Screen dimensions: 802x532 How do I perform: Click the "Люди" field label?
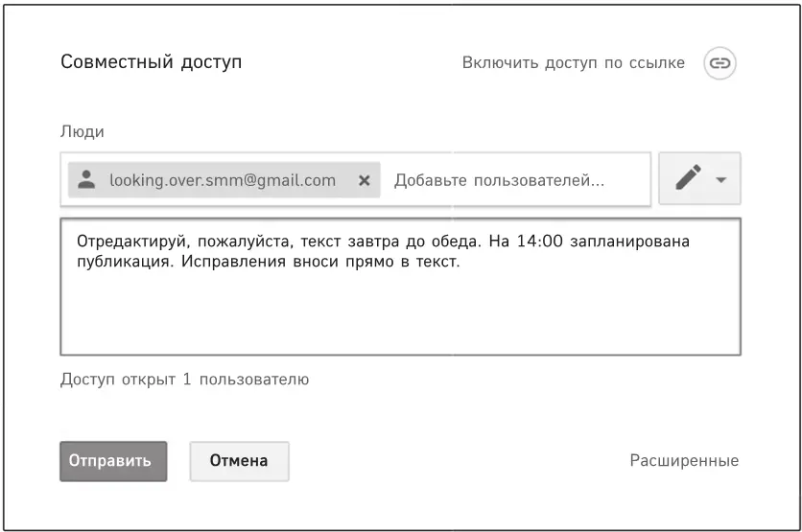tap(83, 131)
